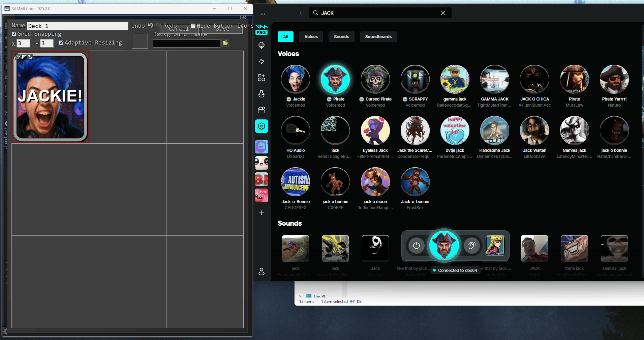The width and height of the screenshot is (644, 340).
Task: Click the user account icon
Action: 262,272
